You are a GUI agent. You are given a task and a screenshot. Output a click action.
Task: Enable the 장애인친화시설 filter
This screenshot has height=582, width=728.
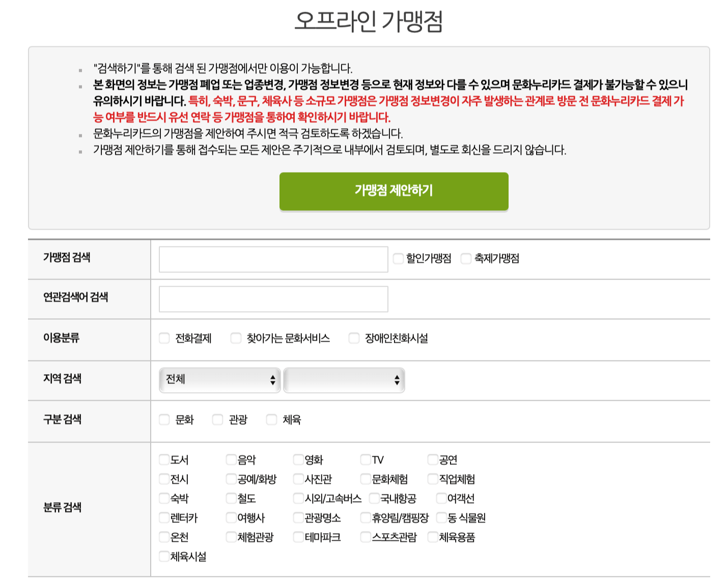(353, 338)
